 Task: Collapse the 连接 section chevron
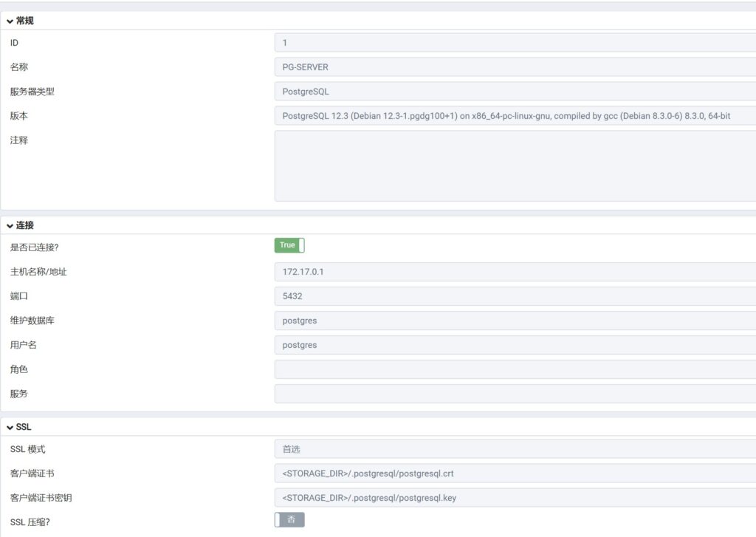tap(10, 226)
